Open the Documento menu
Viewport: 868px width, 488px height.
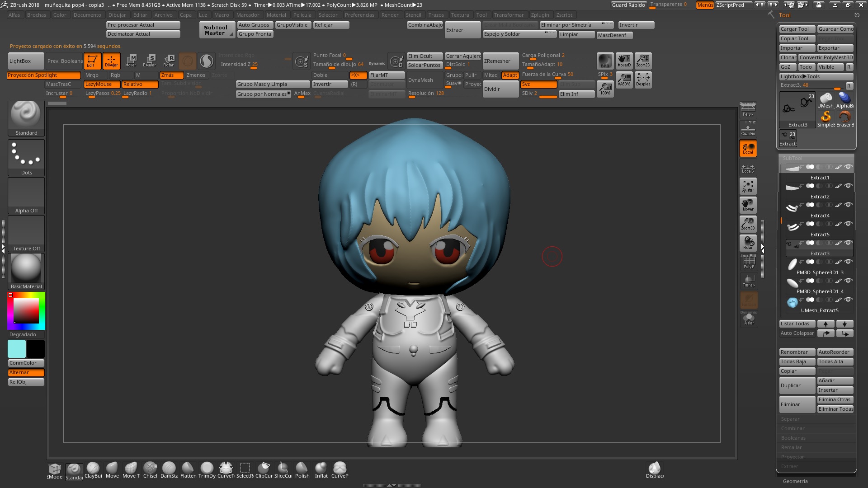tap(87, 15)
